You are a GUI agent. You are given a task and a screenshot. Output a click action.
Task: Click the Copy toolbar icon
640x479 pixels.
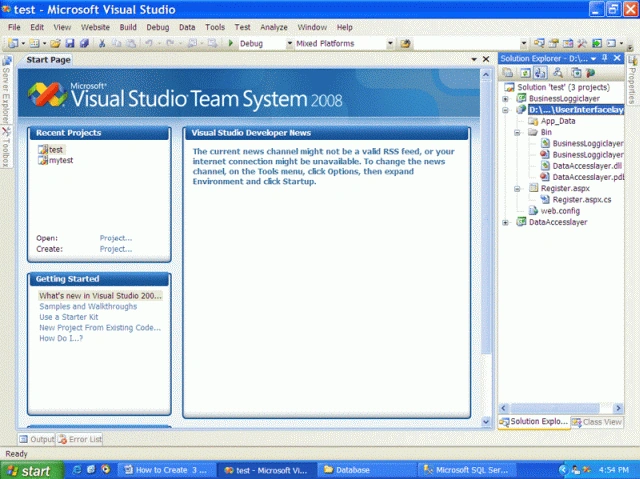click(x=116, y=43)
